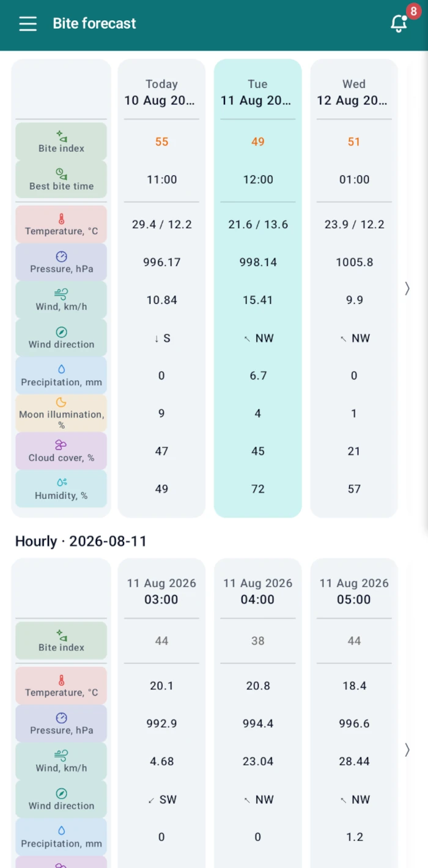Tap the daily Pressure gauge icon
Viewport: 428px width, 868px height.
point(61,257)
